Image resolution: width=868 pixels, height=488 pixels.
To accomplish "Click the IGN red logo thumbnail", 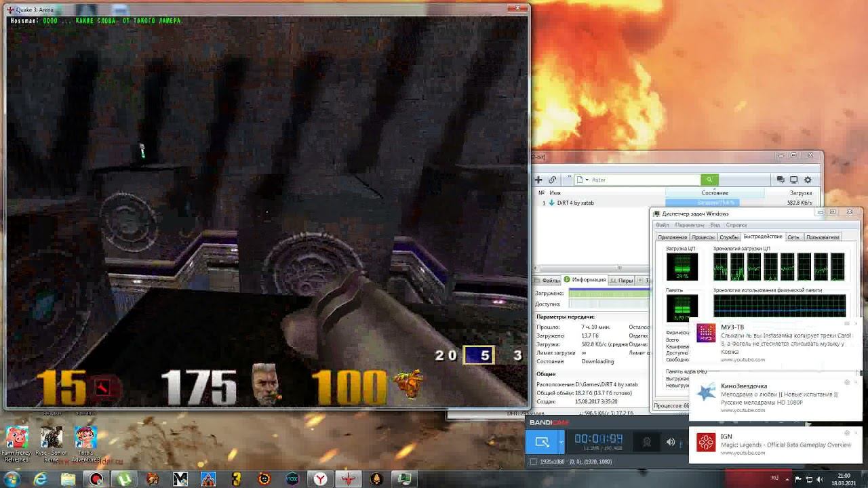I will point(706,443).
